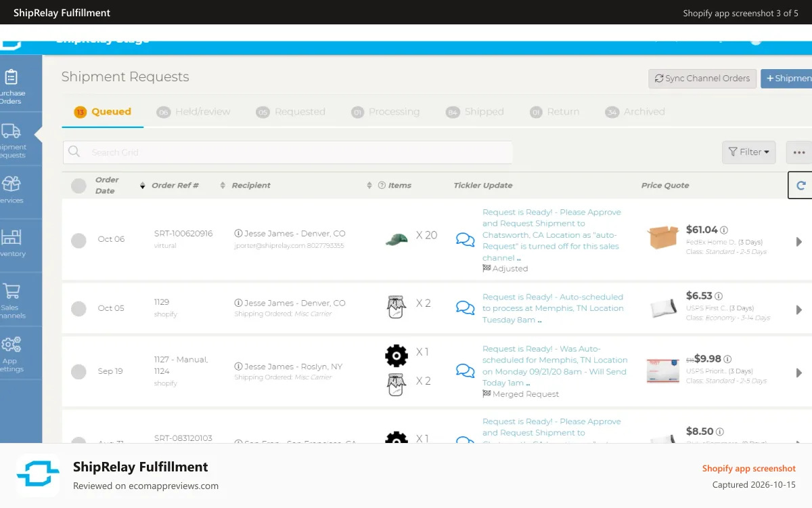Click Tickler Update column header
812x508 pixels.
(x=483, y=186)
